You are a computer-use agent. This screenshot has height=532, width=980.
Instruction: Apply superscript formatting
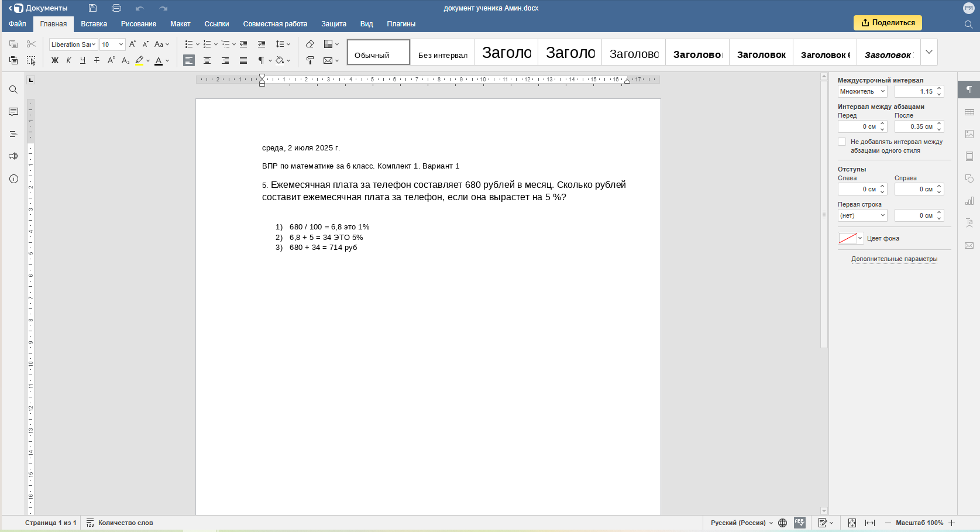click(111, 60)
